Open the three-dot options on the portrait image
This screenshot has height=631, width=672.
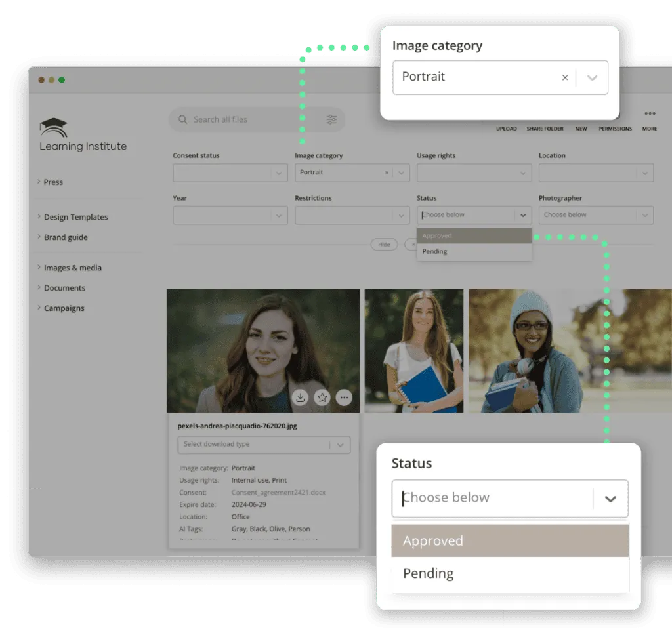(344, 397)
